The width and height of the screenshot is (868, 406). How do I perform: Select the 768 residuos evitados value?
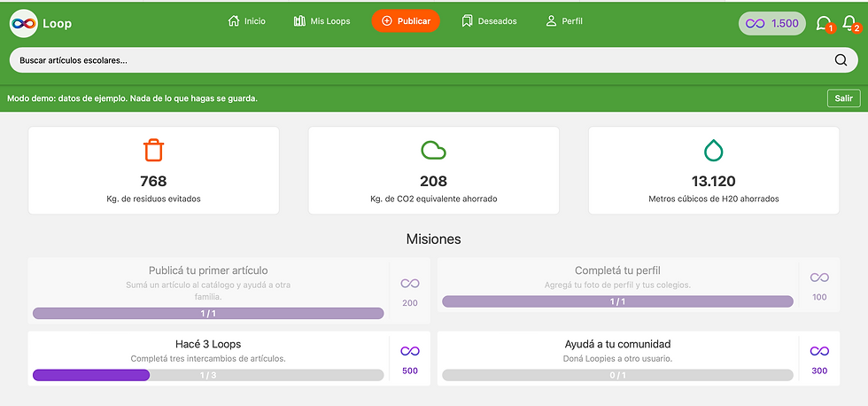coord(153,181)
